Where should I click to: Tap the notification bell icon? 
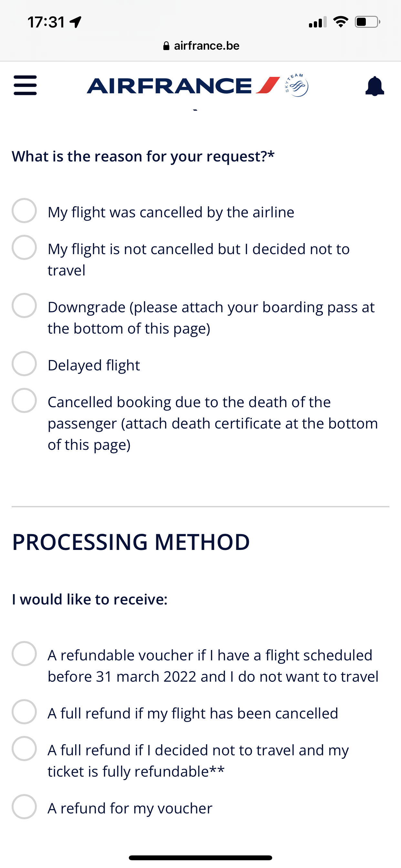tap(375, 86)
